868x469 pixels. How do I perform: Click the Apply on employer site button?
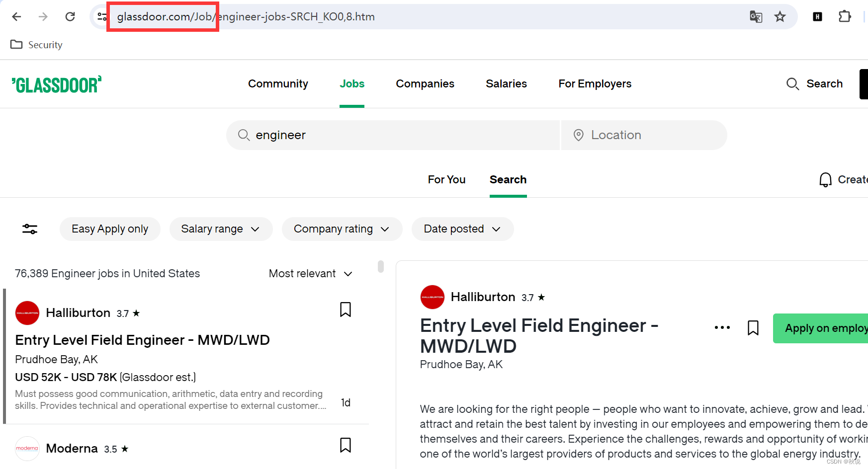coord(820,328)
